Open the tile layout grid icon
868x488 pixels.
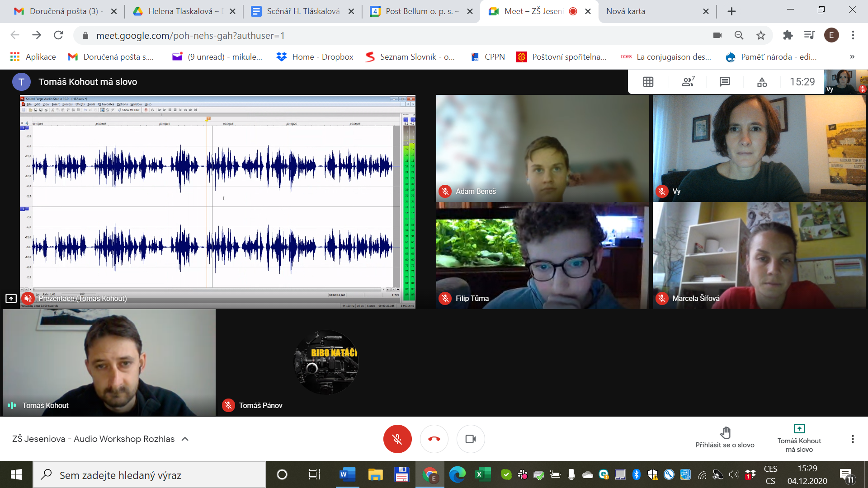[x=648, y=82]
